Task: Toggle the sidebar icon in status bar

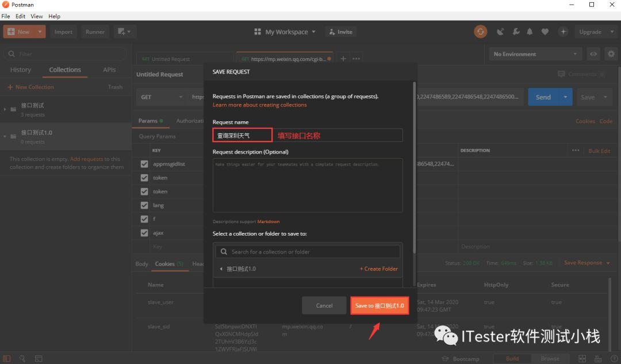Action: (x=7, y=358)
